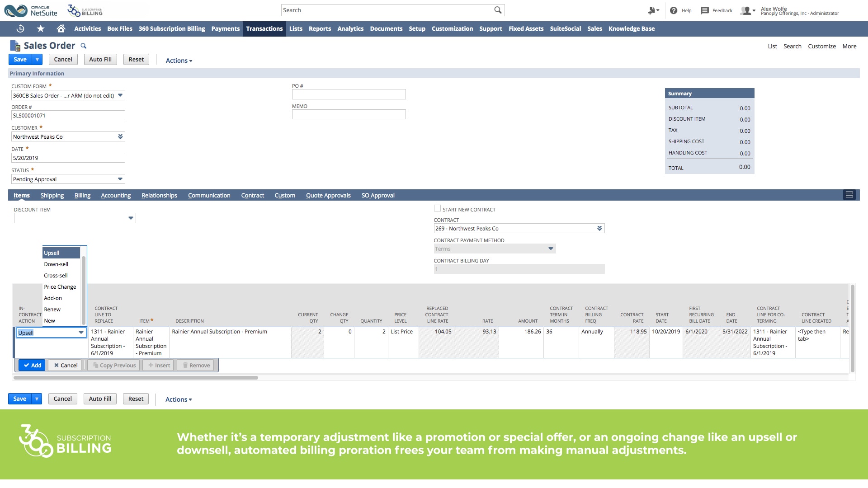Click the global search magnifier icon
The height and width of the screenshot is (488, 868).
coord(498,10)
